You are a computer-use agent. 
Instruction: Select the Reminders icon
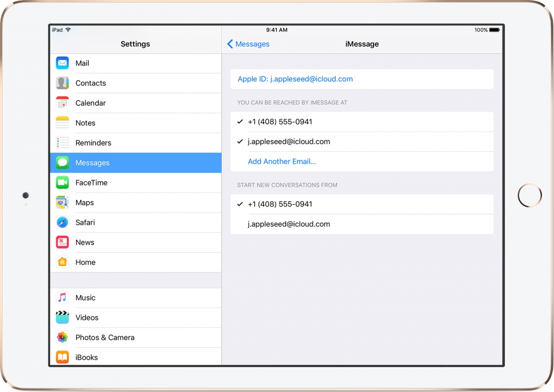coord(62,143)
